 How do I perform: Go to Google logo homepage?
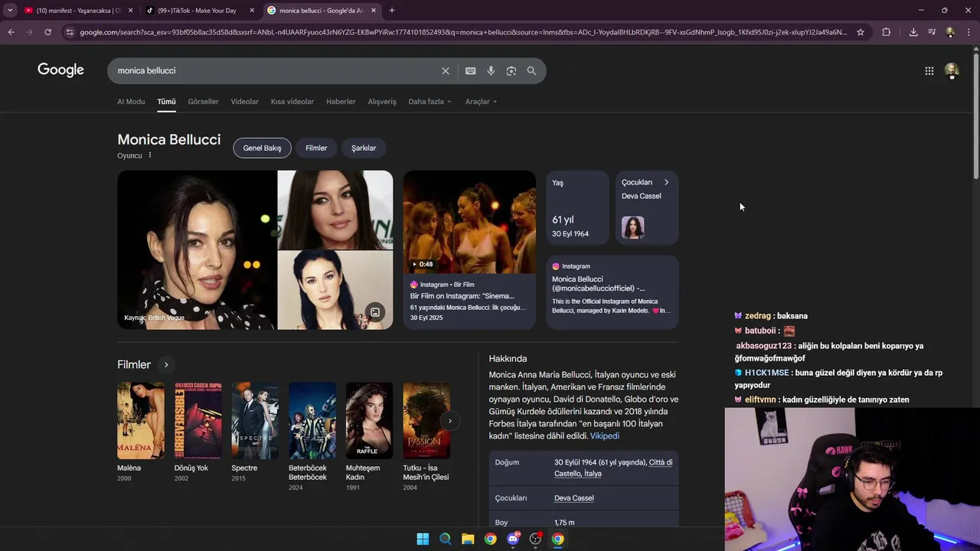(60, 70)
